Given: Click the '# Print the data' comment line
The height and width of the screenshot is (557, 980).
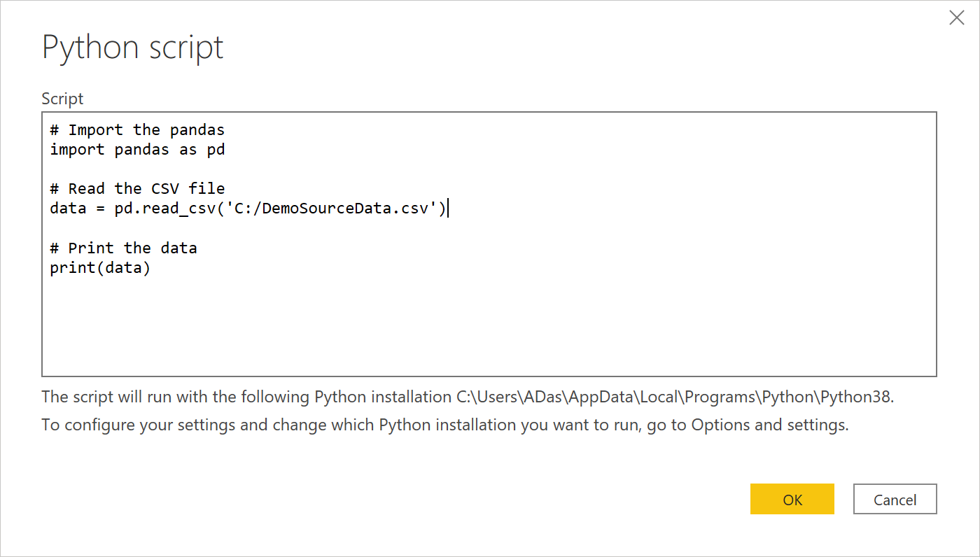Looking at the screenshot, I should (123, 248).
